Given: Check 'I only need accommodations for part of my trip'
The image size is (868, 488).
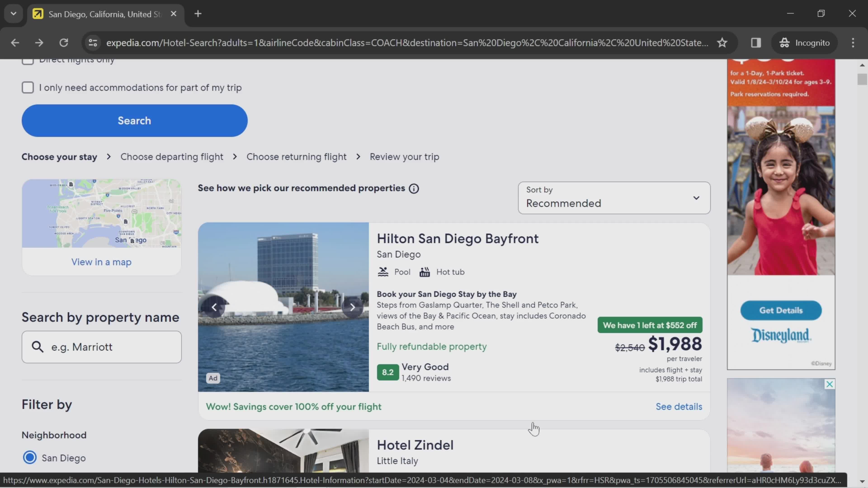Looking at the screenshot, I should (x=28, y=88).
